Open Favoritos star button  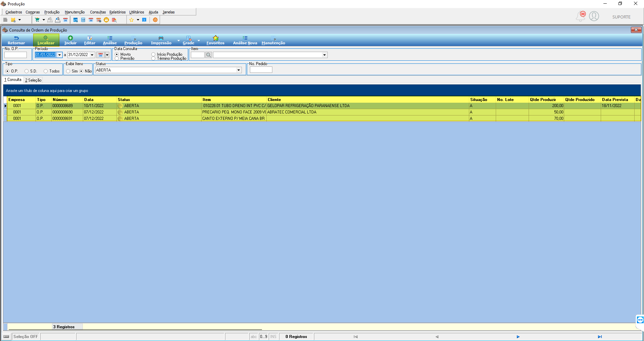(215, 40)
